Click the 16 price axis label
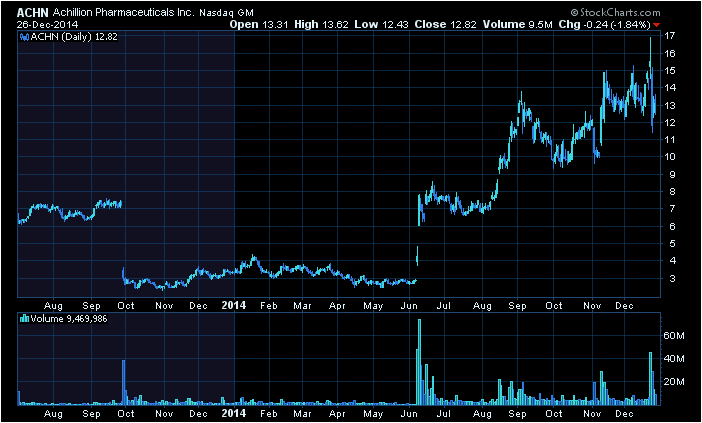This screenshot has width=702, height=423. click(x=670, y=53)
